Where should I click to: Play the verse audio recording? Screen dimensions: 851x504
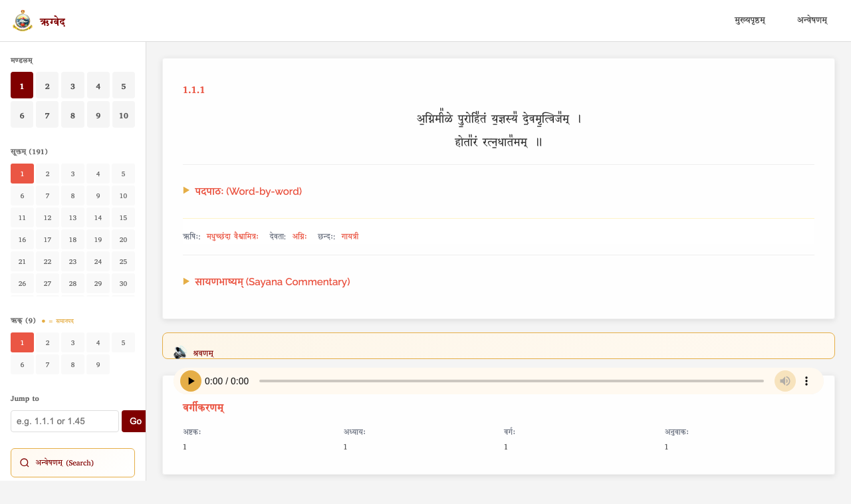click(191, 381)
